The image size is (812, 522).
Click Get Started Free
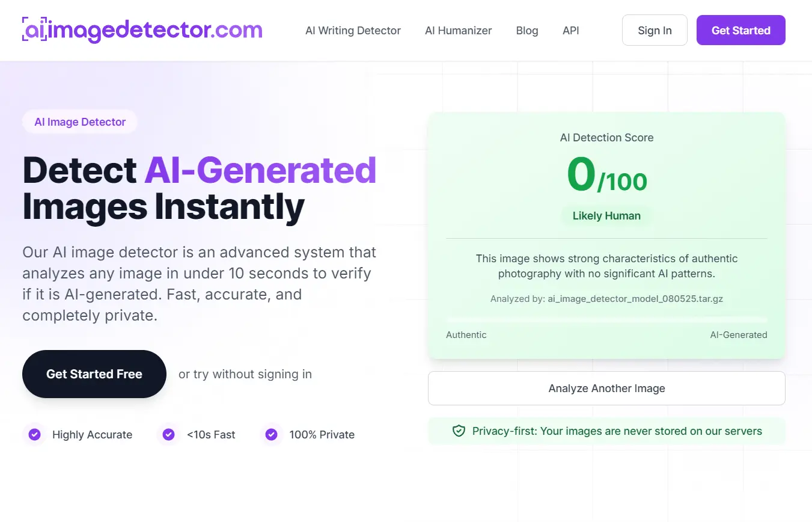tap(94, 374)
